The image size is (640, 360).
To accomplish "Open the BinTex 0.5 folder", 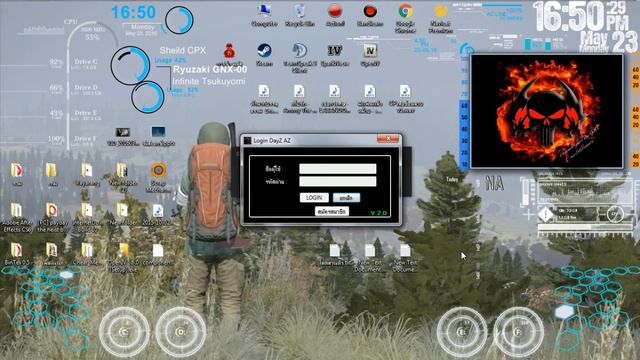I will (17, 254).
